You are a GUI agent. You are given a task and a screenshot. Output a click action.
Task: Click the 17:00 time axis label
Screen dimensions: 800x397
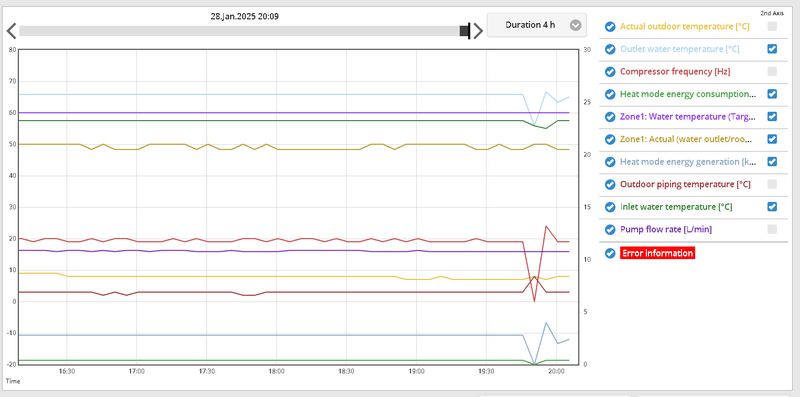136,371
